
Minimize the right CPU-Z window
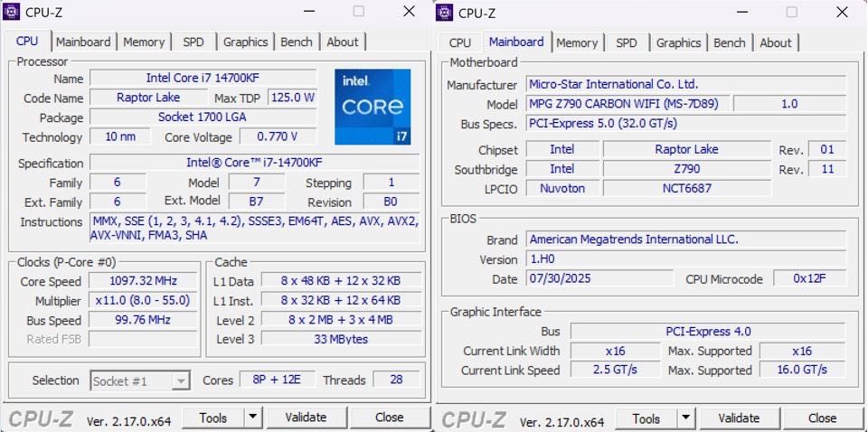(742, 12)
